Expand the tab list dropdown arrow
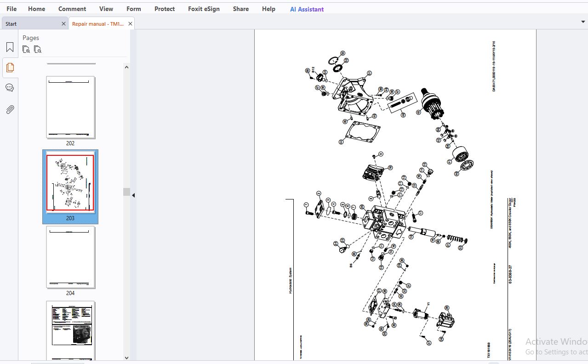 click(583, 22)
